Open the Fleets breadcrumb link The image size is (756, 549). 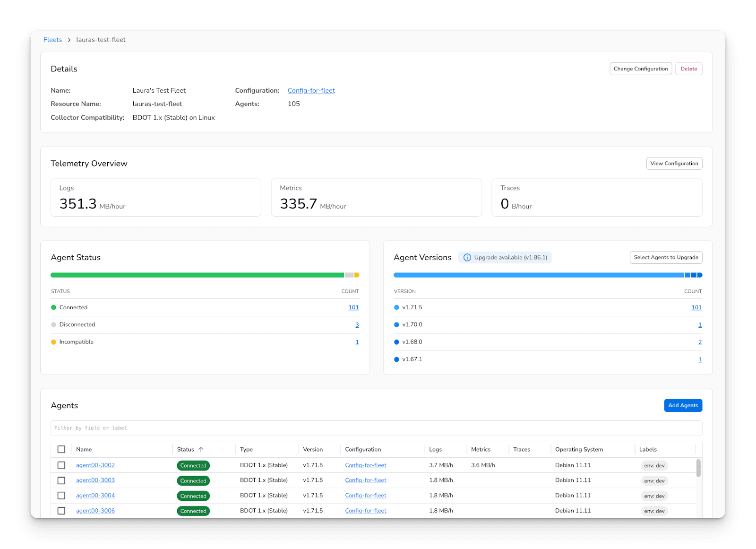click(x=52, y=40)
